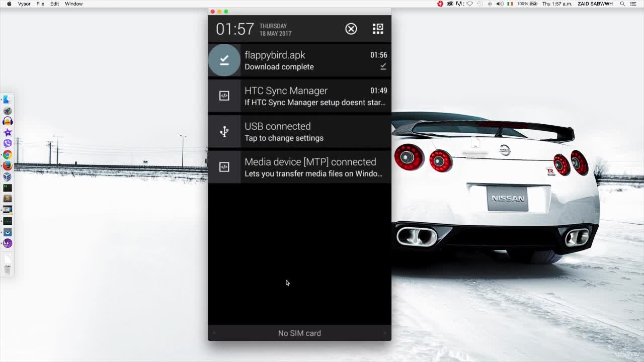Click the battery 100% indicator
The image size is (644, 362).
tap(527, 4)
